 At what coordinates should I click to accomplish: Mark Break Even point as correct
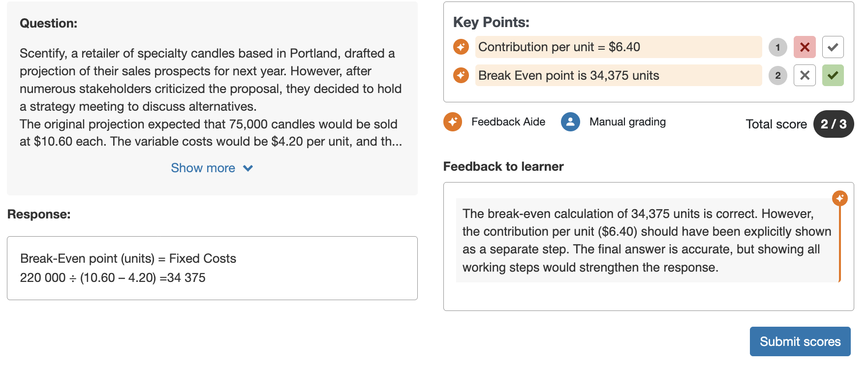[x=833, y=75]
